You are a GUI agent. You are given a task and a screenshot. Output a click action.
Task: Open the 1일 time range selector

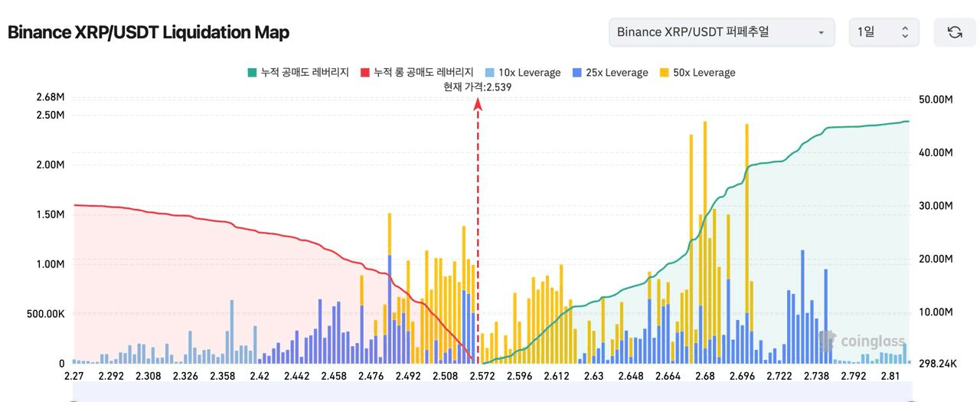pyautogui.click(x=884, y=32)
